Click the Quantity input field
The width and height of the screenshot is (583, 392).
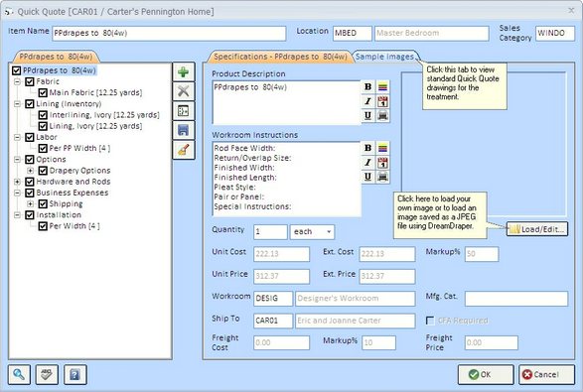270,232
